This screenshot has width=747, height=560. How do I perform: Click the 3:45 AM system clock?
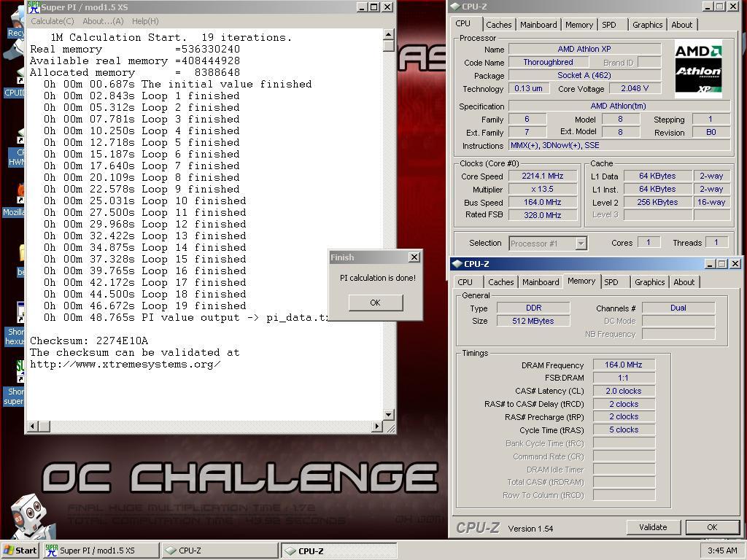click(x=722, y=551)
